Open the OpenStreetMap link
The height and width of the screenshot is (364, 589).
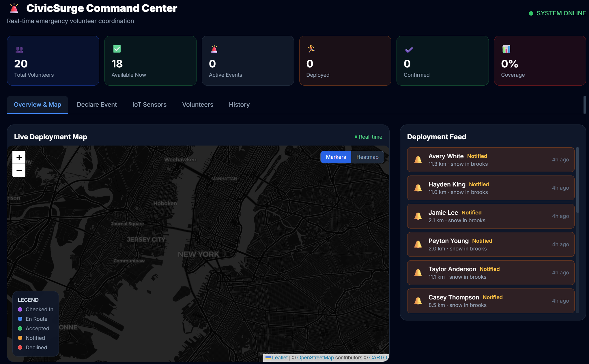coord(315,358)
